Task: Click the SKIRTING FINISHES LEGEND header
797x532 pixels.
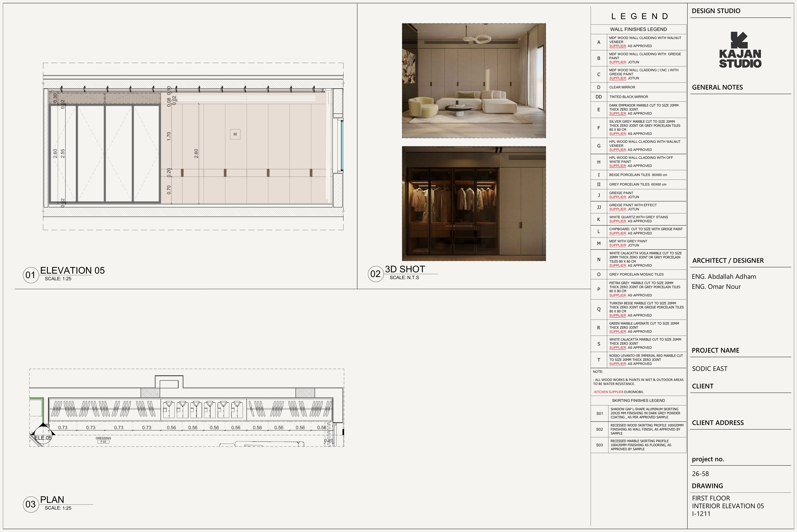Action: (x=638, y=400)
